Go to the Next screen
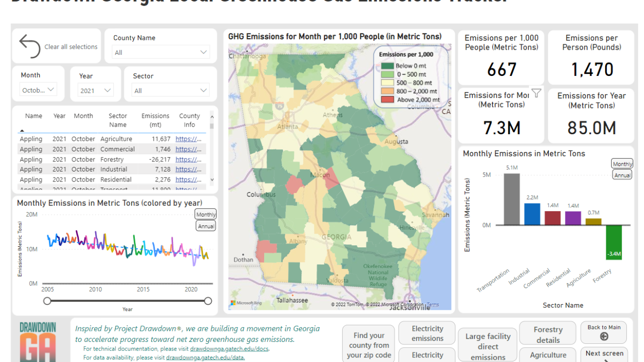 [x=604, y=354]
